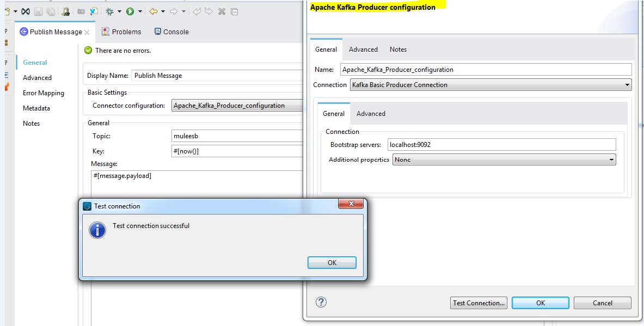Click Cancel in the Kafka configuration dialog
Image resolution: width=644 pixels, height=326 pixels.
[602, 303]
